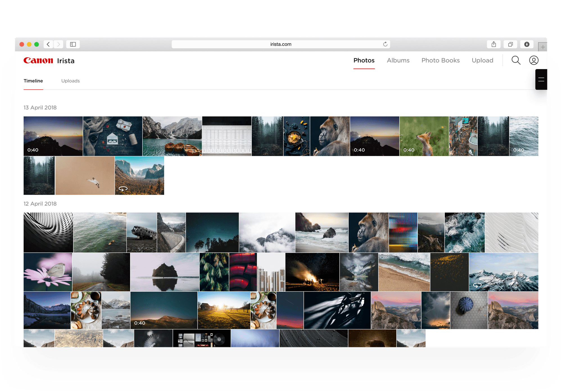Open the fox video thumbnail
This screenshot has height=392, width=562.
(424, 136)
